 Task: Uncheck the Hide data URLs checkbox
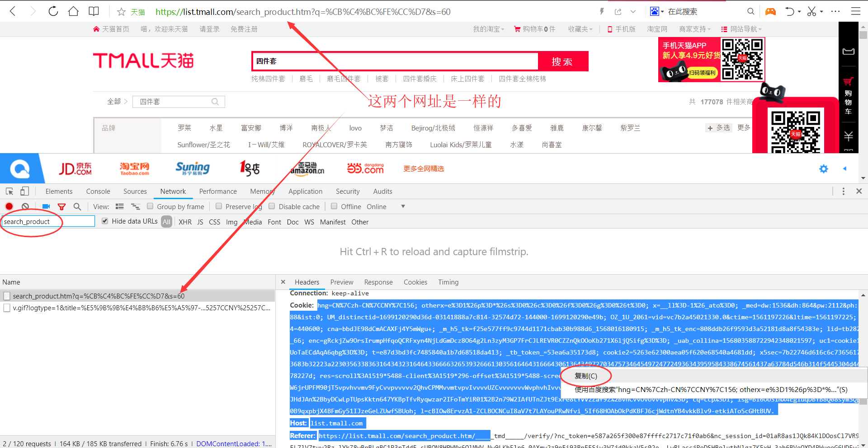point(105,221)
